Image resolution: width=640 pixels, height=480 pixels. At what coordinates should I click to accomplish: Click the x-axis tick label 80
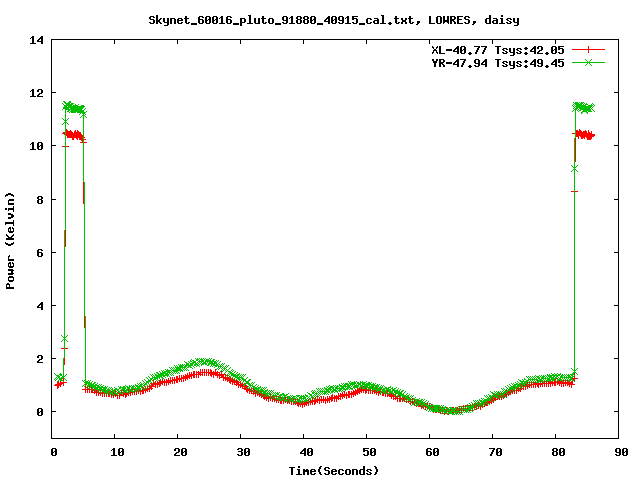[x=558, y=452]
